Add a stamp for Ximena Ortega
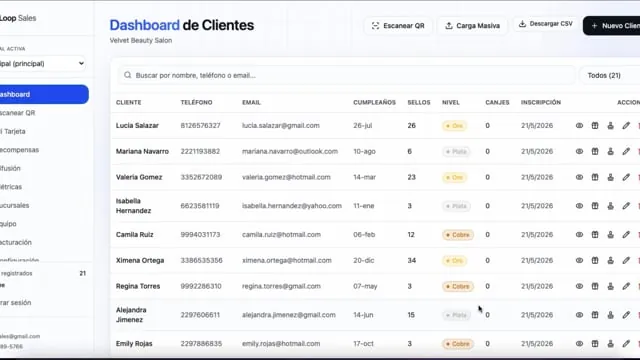The width and height of the screenshot is (640, 360). tap(610, 260)
